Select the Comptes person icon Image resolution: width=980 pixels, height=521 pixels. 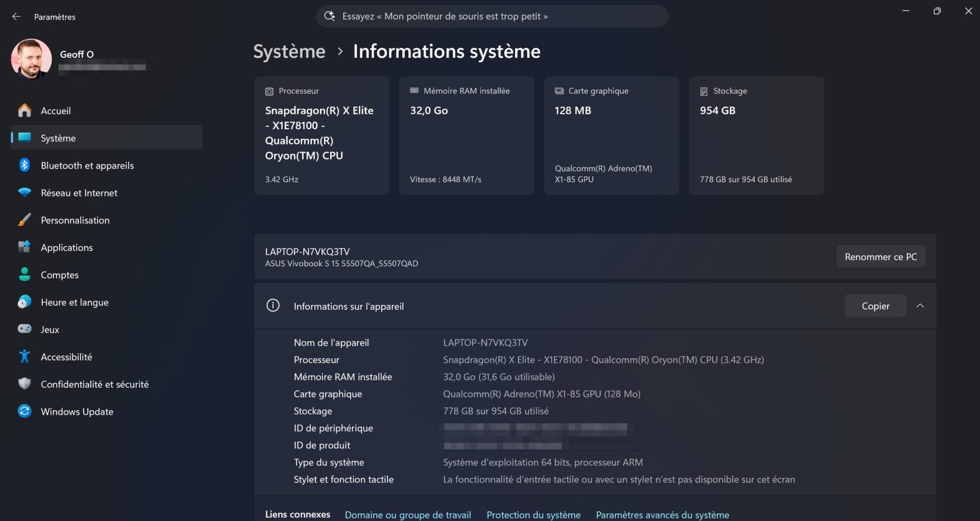[24, 274]
